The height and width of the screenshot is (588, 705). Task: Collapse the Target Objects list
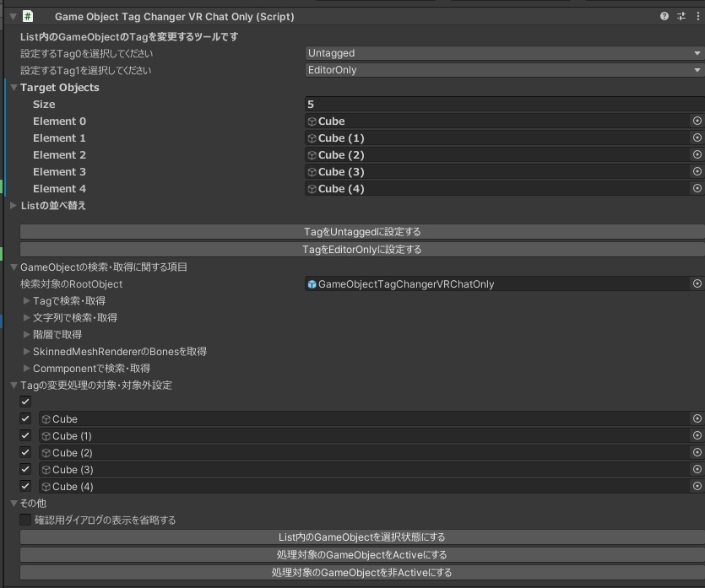click(x=14, y=87)
